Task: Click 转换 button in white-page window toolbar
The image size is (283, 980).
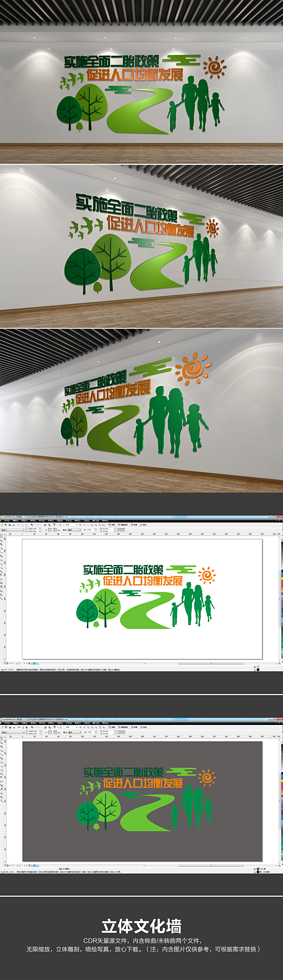Action: coord(134,525)
